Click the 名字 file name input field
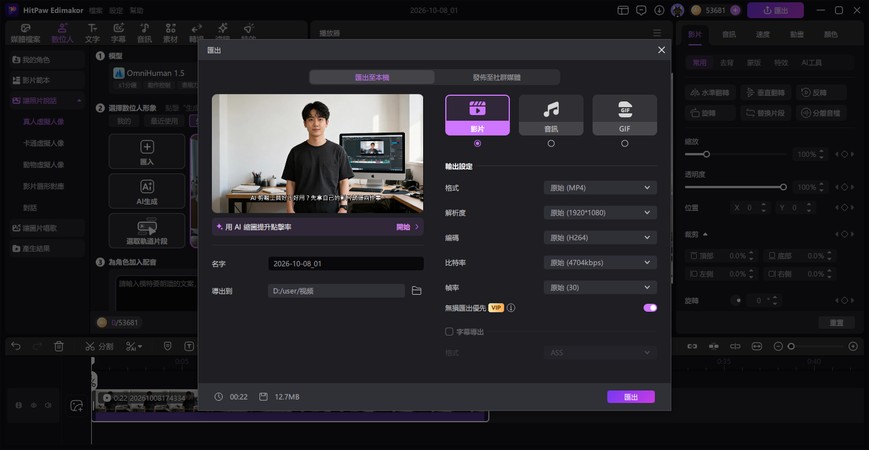The width and height of the screenshot is (869, 450). point(346,264)
